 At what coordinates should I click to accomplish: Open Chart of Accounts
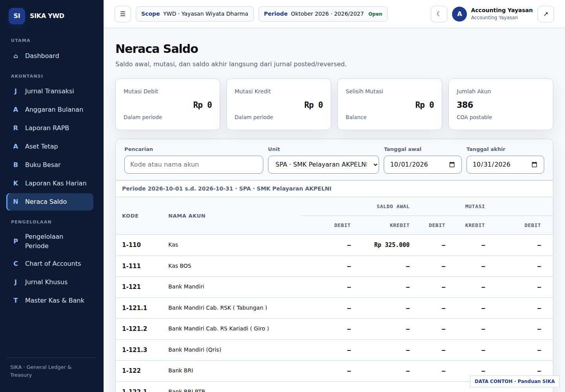click(50, 264)
